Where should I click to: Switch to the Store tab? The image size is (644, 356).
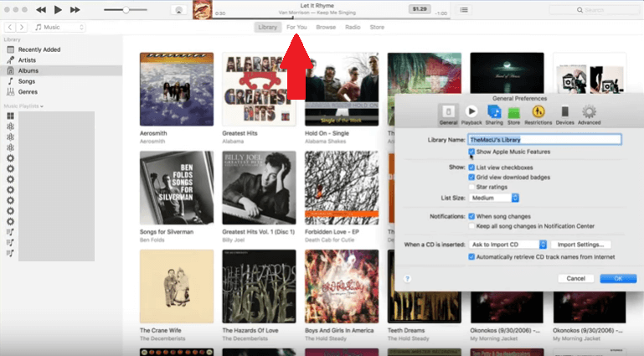(377, 27)
